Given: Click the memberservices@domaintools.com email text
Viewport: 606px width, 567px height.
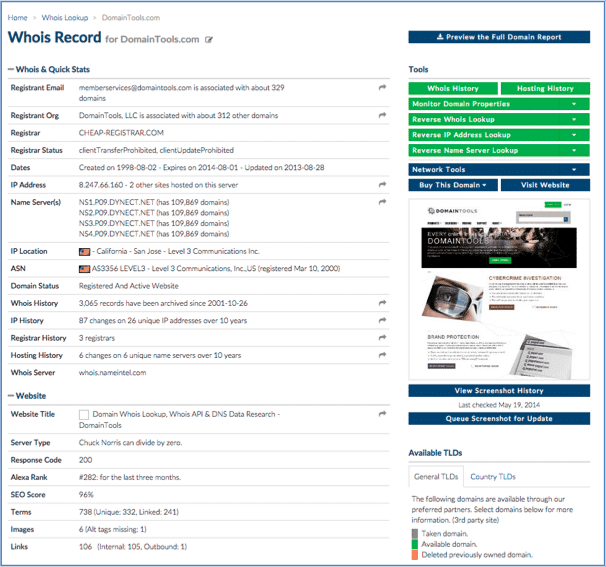Looking at the screenshot, I should 135,88.
